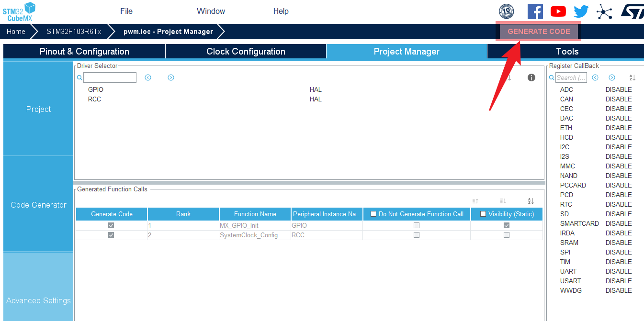Screen dimensions: 644x321
Task: Sort Register CallBack list alphabetically
Action: [632, 77]
